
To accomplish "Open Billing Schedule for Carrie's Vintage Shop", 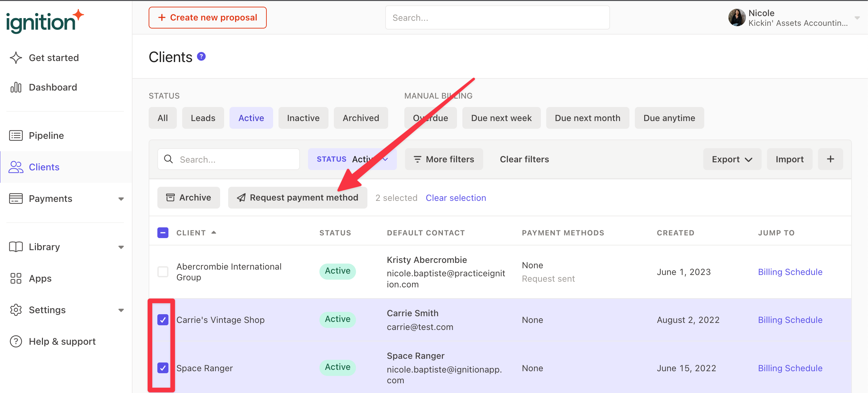I will pos(790,320).
